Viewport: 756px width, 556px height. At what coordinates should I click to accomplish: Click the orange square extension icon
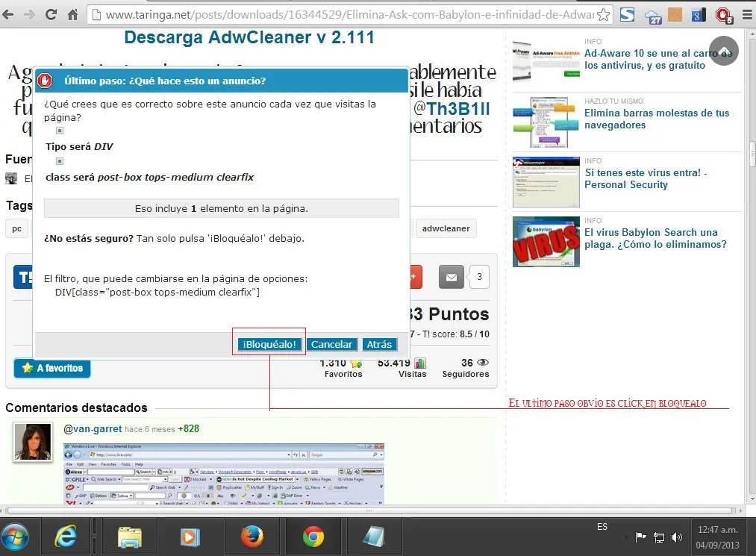click(675, 14)
